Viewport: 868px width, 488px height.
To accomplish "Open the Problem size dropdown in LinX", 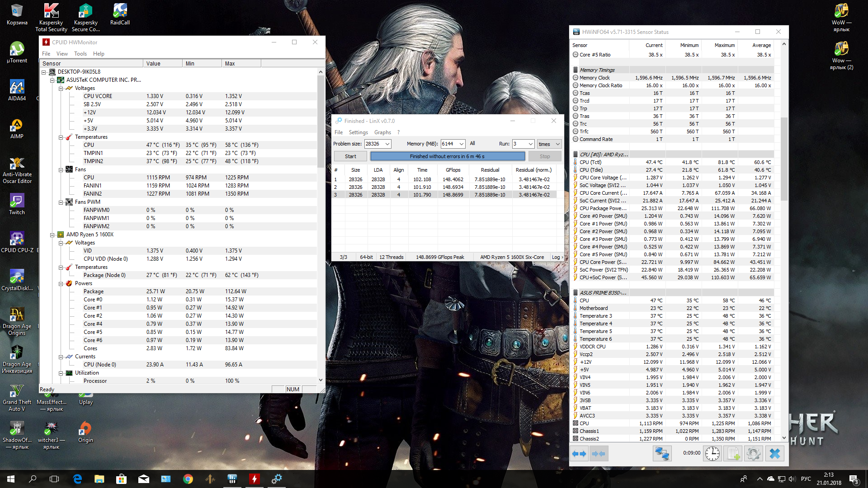I will [x=387, y=144].
